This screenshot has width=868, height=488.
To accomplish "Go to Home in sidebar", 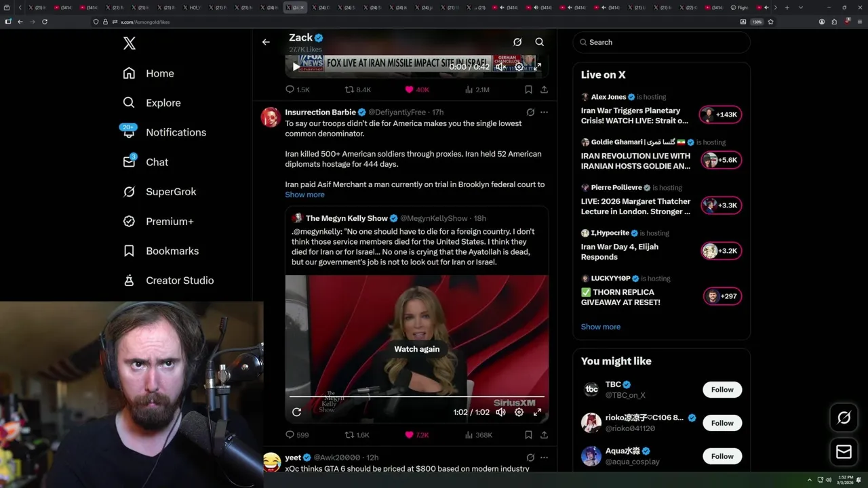I will pos(149,73).
